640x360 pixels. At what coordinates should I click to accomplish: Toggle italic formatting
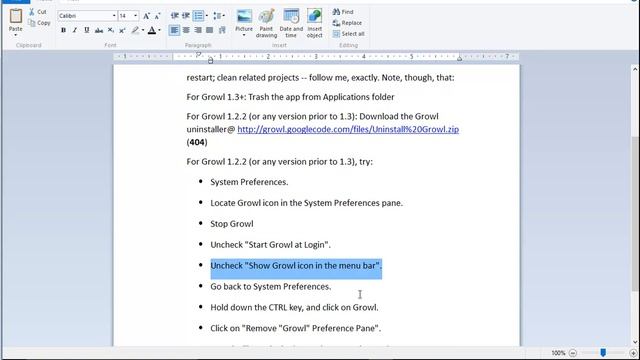[75, 30]
